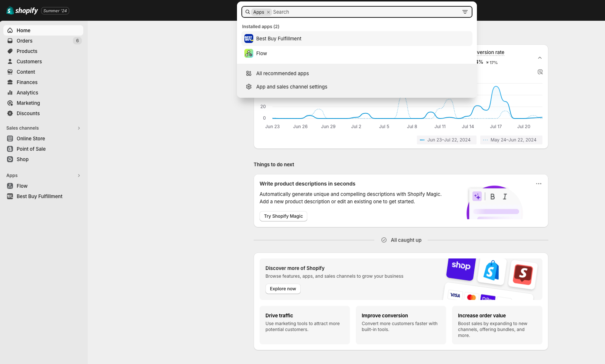The width and height of the screenshot is (605, 364).
Task: Click the Content icon in sidebar
Action: coord(10,72)
